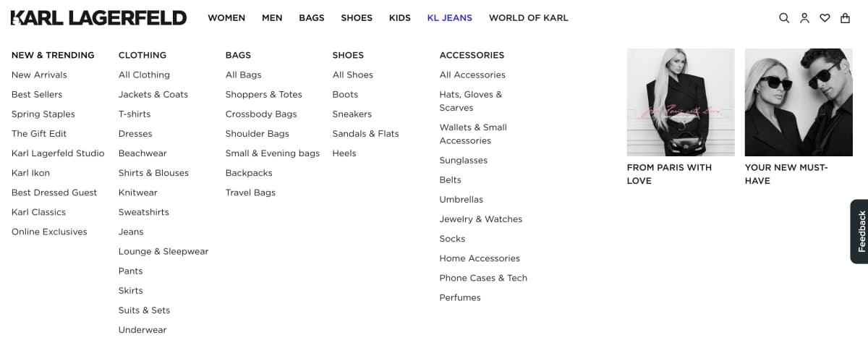The image size is (868, 343).
Task: Visit The Gift Edit page
Action: click(39, 133)
